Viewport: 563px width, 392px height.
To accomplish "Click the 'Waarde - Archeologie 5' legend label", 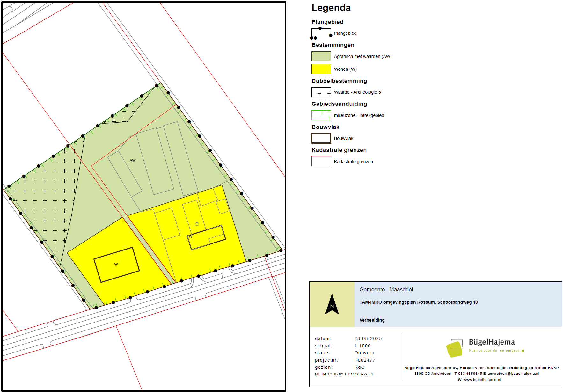I will [357, 92].
